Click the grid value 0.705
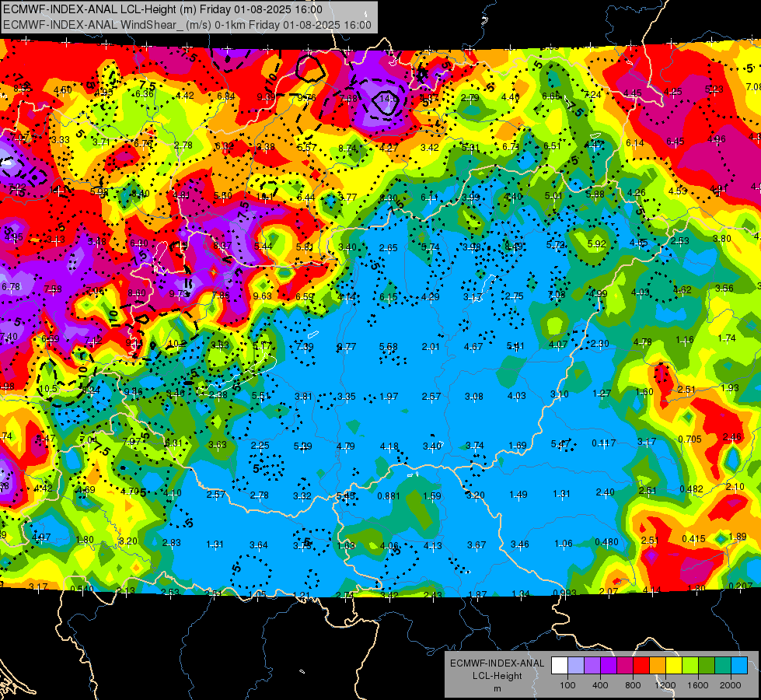The image size is (761, 700). coord(689,439)
